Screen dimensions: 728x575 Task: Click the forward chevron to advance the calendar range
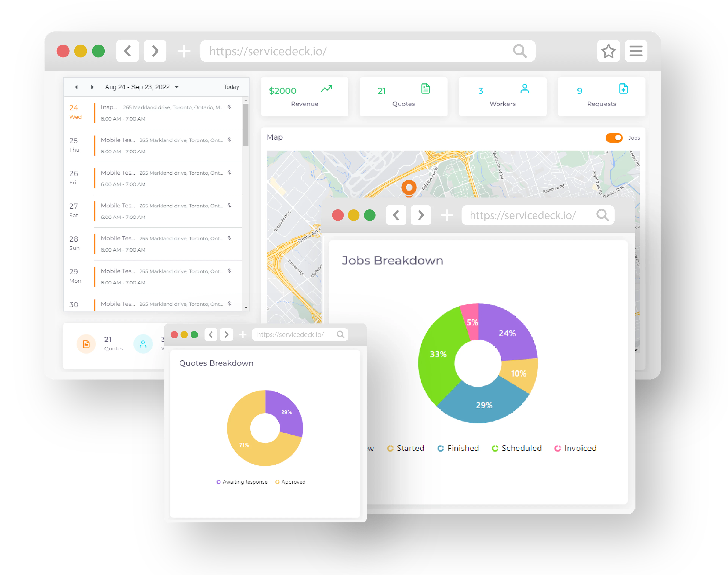tap(93, 87)
